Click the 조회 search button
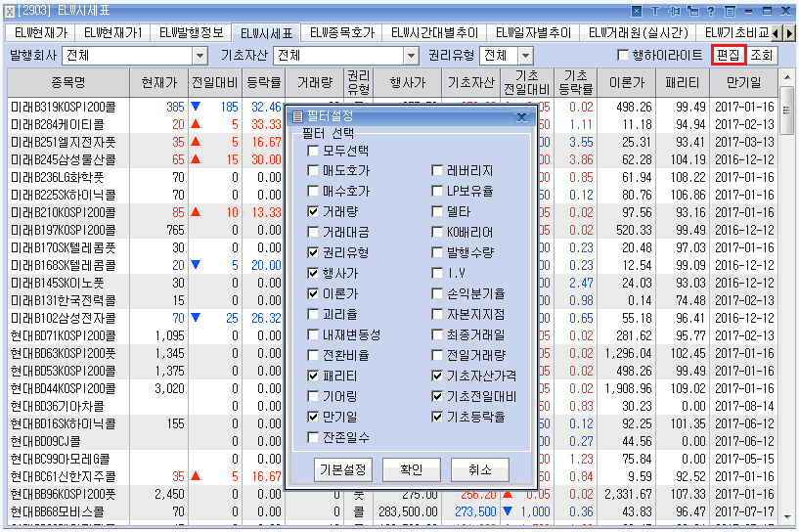This screenshot has width=799, height=532. (762, 55)
